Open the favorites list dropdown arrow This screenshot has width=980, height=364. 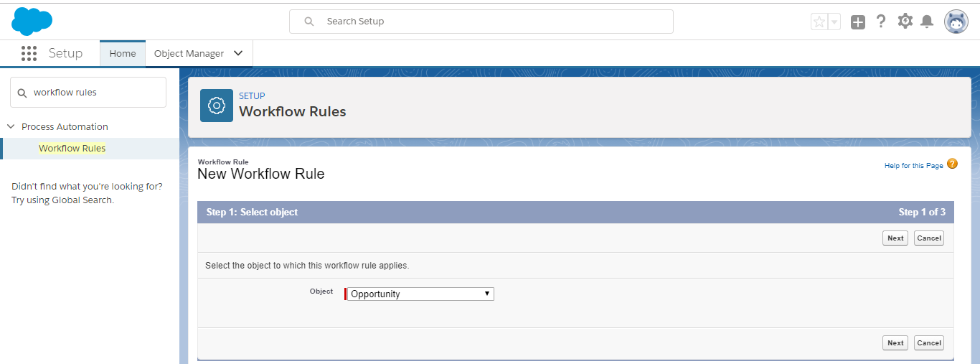[x=834, y=22]
